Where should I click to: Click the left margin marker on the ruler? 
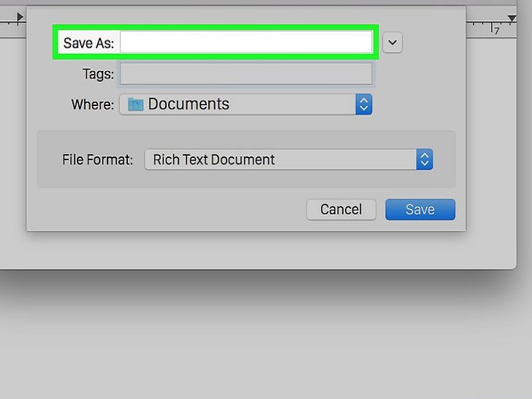click(x=20, y=18)
